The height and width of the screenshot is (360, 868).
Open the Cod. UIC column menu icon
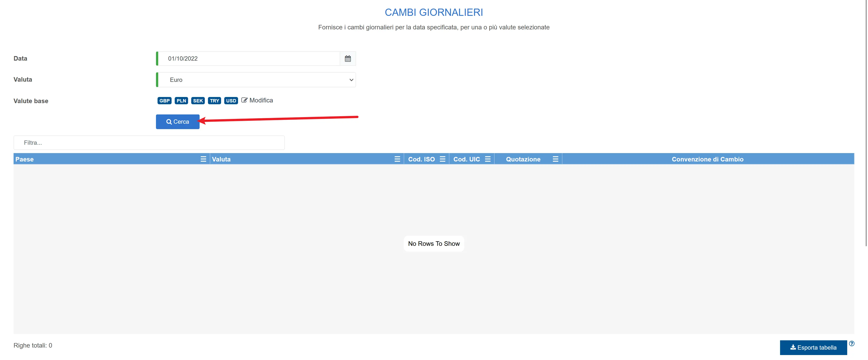(487, 159)
